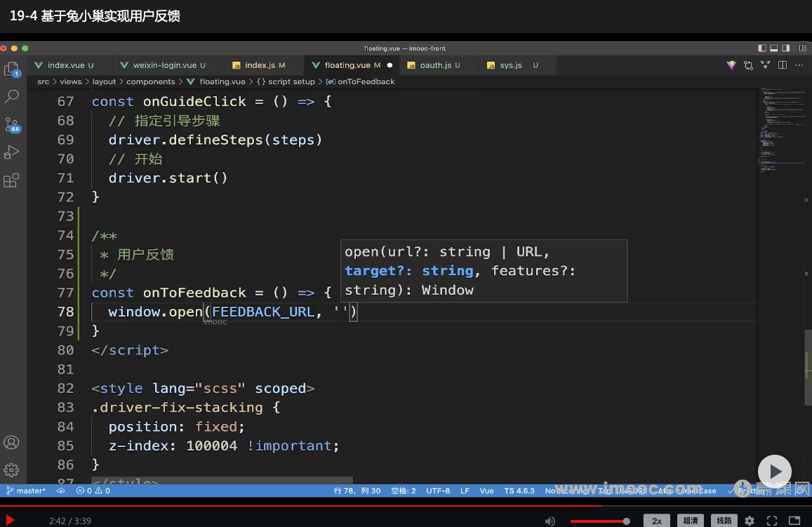This screenshot has height=527, width=812.
Task: Open the Extensions view in the activity bar
Action: click(11, 180)
